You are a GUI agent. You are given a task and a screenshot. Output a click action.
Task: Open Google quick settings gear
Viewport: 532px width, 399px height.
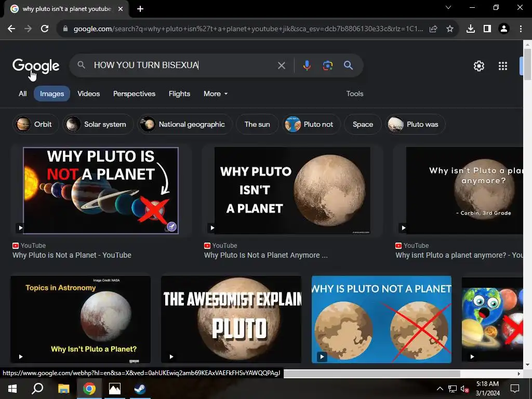478,66
